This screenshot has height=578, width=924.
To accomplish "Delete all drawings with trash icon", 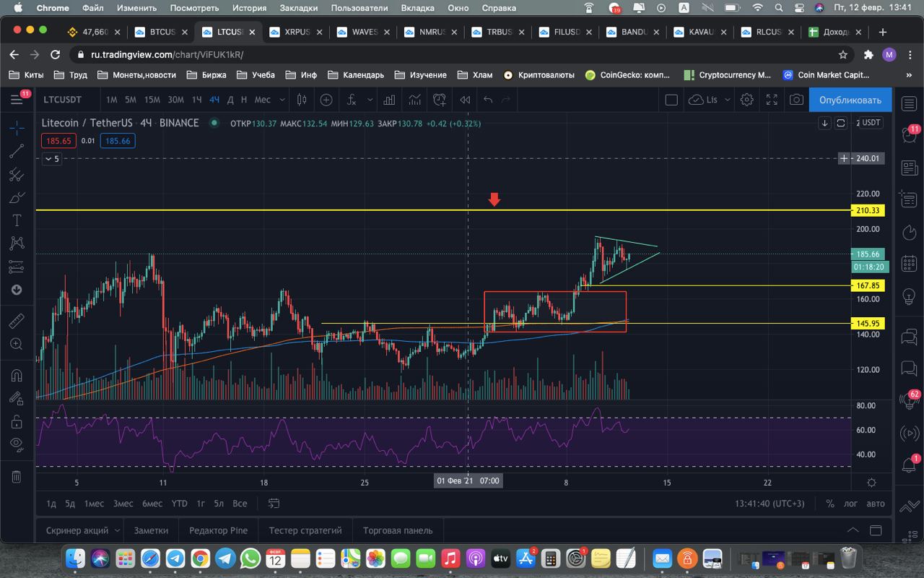I will point(17,476).
